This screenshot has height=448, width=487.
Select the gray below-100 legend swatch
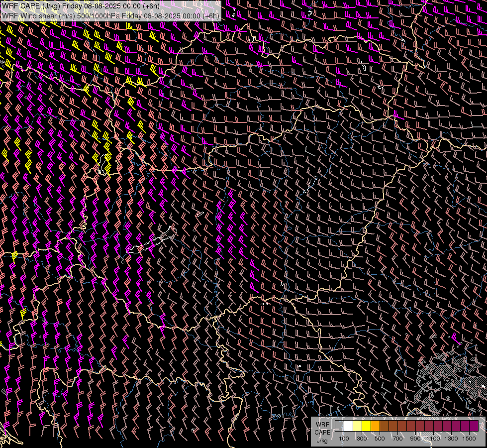click(x=339, y=426)
